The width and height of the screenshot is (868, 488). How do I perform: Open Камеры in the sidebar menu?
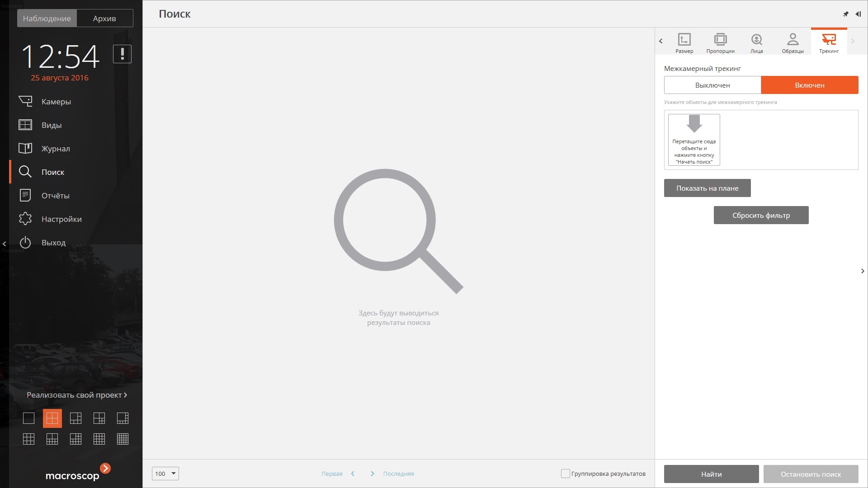[x=56, y=102]
